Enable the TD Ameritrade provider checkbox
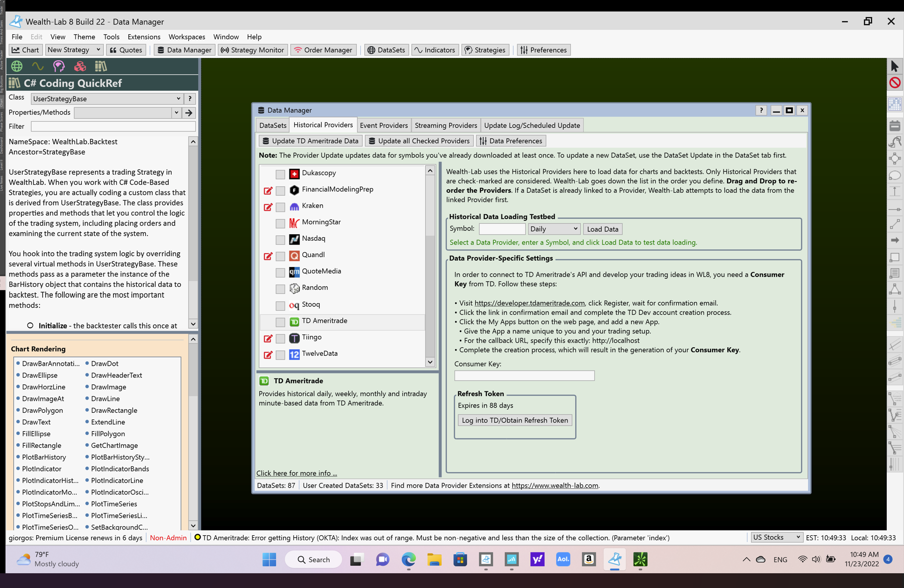 [280, 322]
